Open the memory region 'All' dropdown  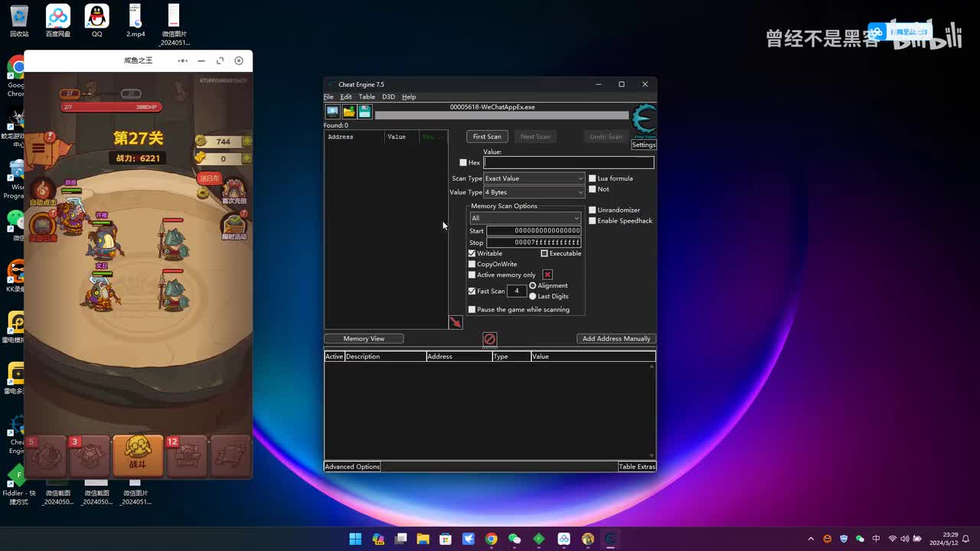point(525,218)
